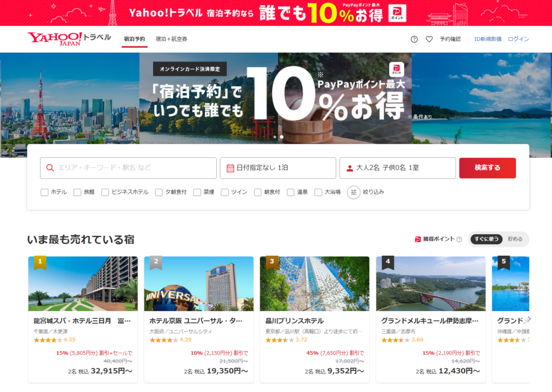Viewport: 552px width, 392px height.
Task: Click the PayPay icon beside 獲得ポイント
Action: click(x=418, y=240)
